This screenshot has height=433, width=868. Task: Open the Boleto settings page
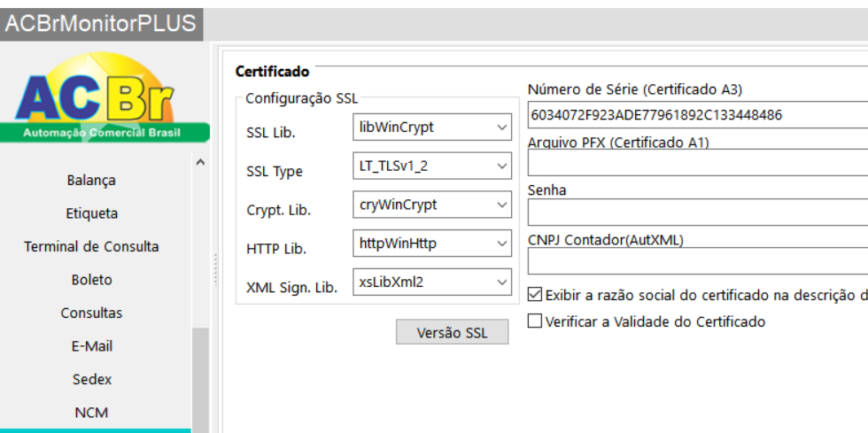pos(91,280)
